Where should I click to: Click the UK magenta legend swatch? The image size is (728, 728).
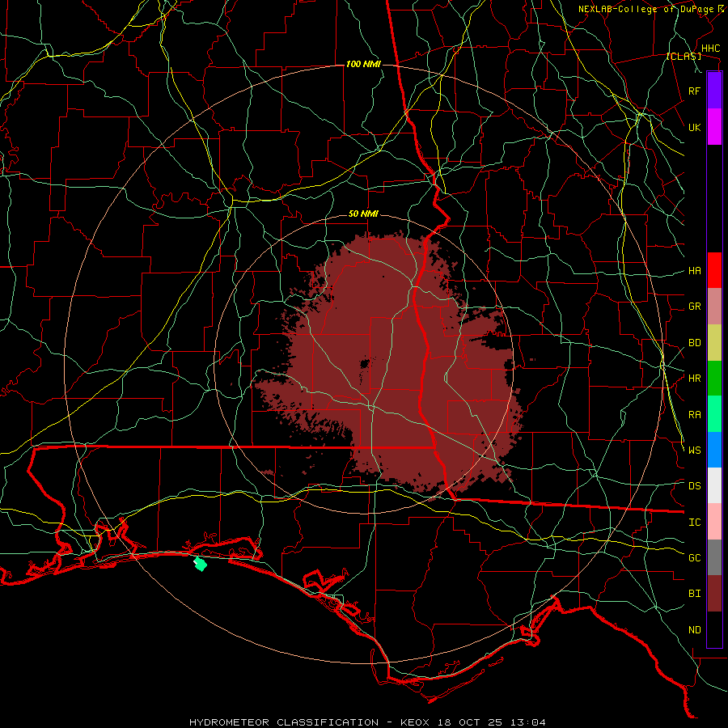[x=714, y=127]
